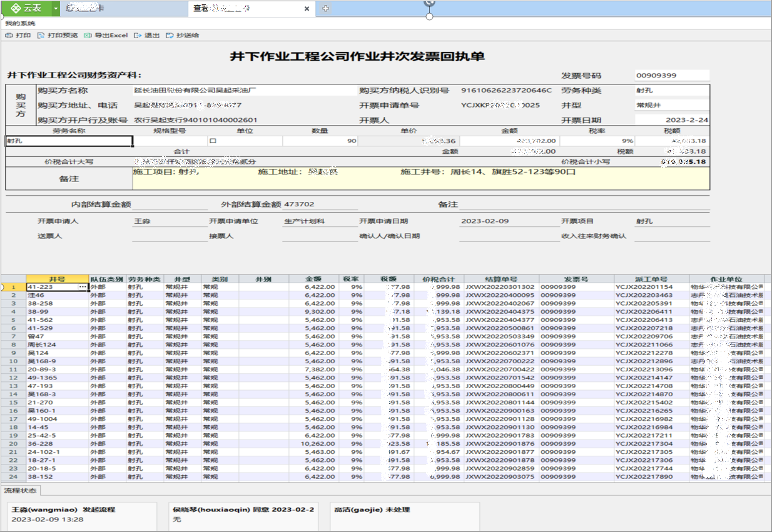
Task: Click the 井号 cell 周长124
Action: (x=57, y=344)
